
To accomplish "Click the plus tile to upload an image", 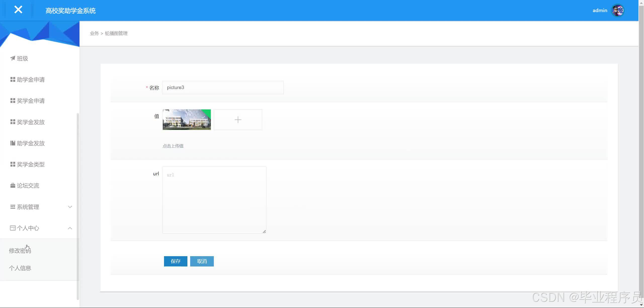I will [x=238, y=120].
